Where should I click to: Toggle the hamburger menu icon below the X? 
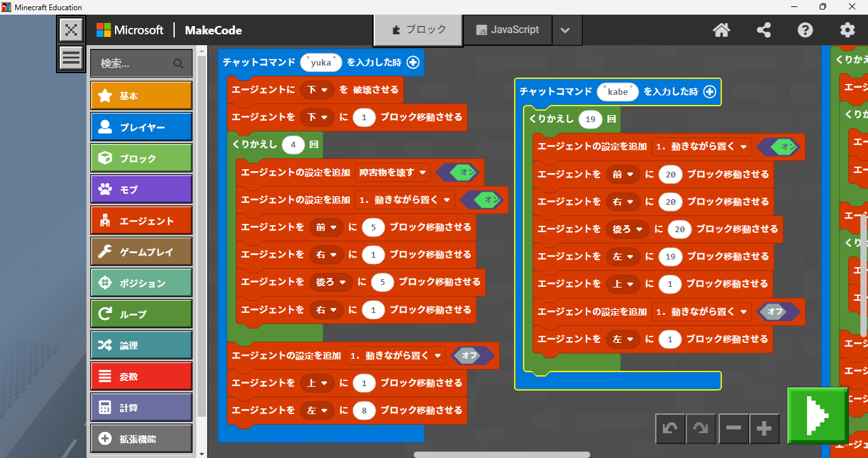(x=71, y=58)
